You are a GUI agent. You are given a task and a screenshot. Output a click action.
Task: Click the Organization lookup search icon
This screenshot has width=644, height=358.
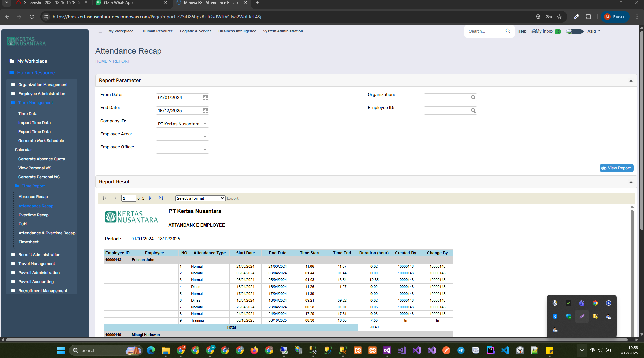(x=473, y=97)
